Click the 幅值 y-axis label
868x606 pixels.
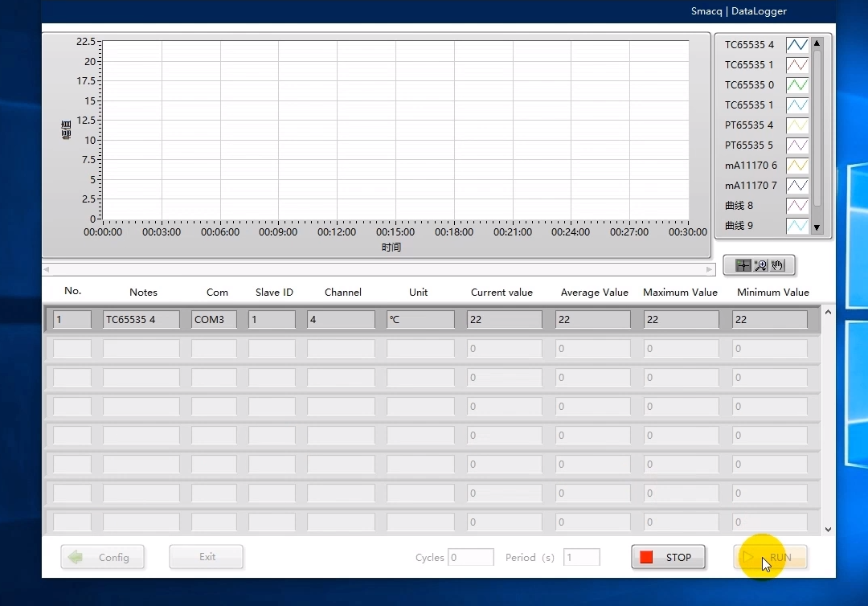[67, 130]
